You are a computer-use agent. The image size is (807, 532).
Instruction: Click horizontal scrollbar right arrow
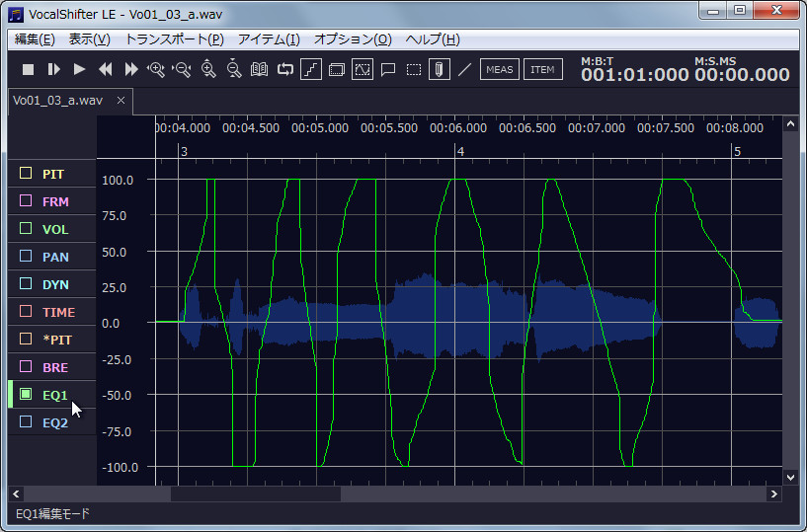click(x=773, y=494)
